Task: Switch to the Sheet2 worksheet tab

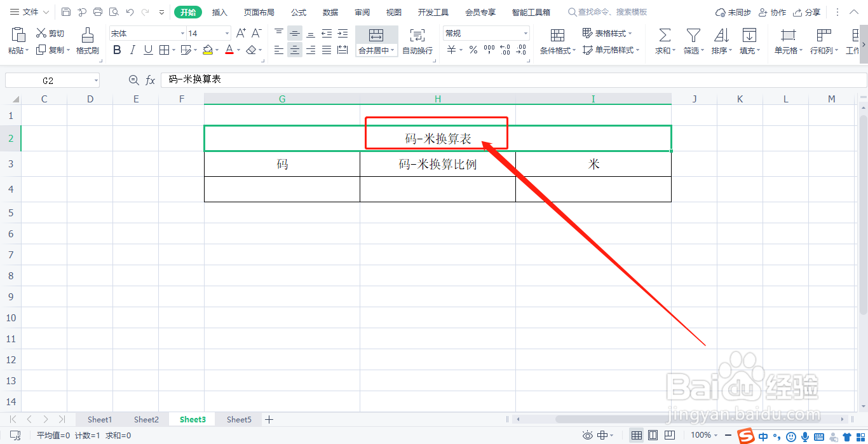Action: coord(146,419)
